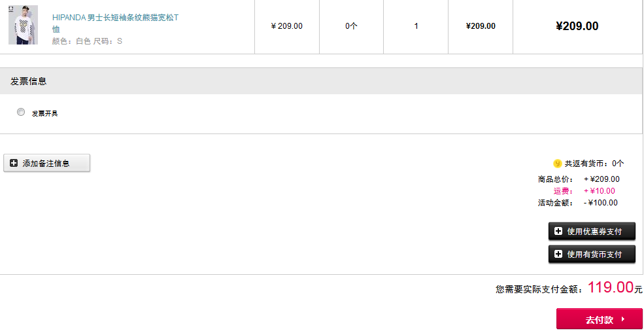The image size is (644, 335).
Task: Select the 发票开具 radio button
Action: (x=21, y=112)
